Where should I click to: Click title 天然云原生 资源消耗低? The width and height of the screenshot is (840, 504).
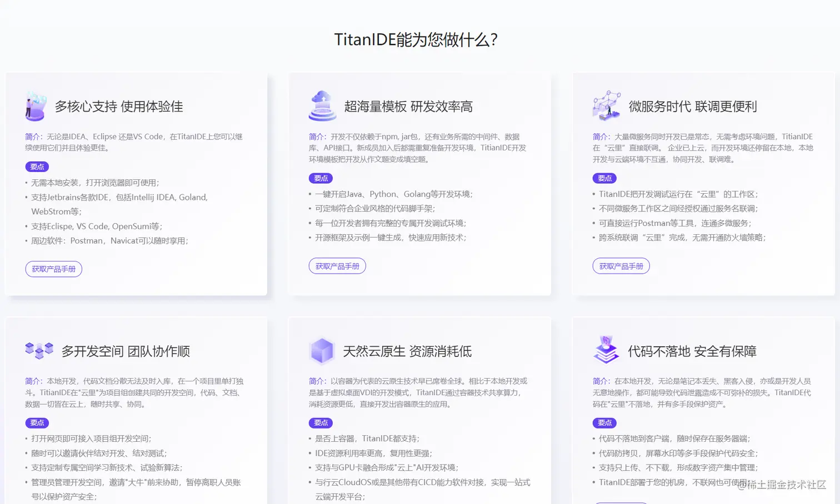407,351
